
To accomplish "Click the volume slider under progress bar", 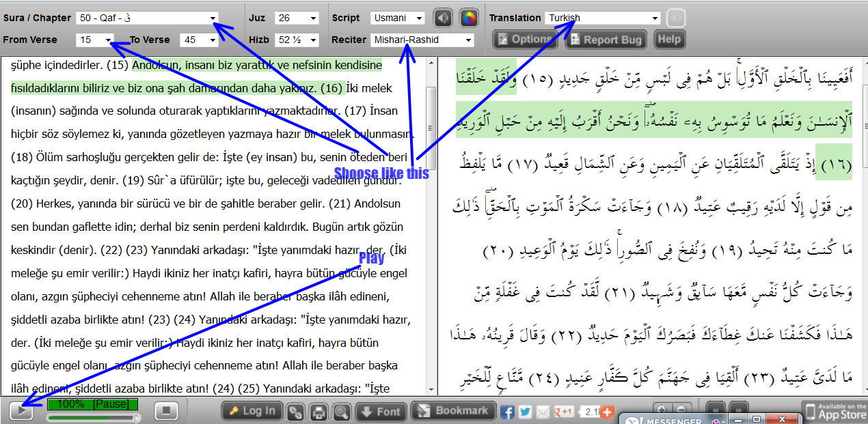I will point(92,417).
